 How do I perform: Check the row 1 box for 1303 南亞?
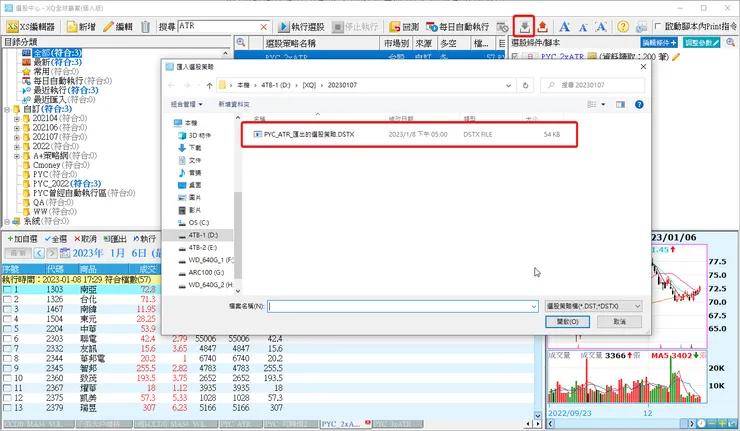click(x=7, y=289)
